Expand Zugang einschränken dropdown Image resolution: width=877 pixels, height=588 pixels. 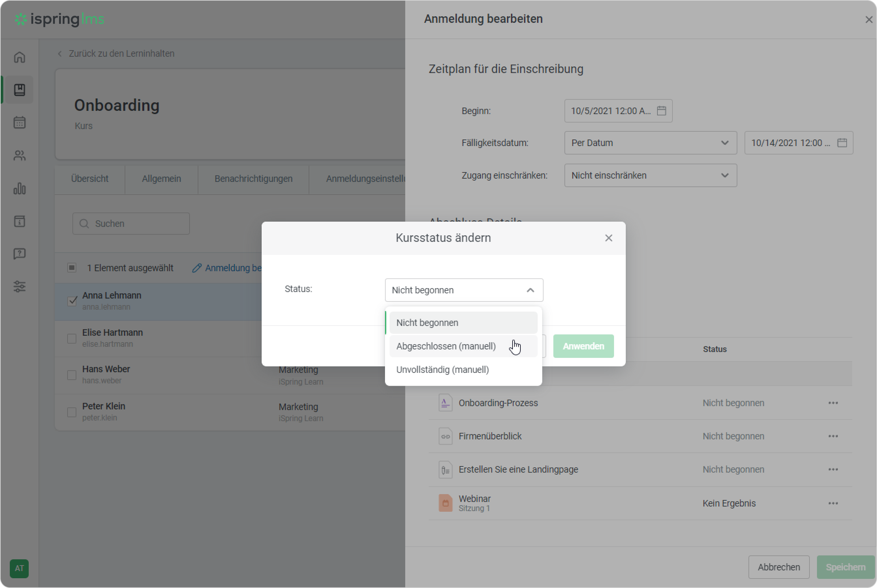click(650, 175)
